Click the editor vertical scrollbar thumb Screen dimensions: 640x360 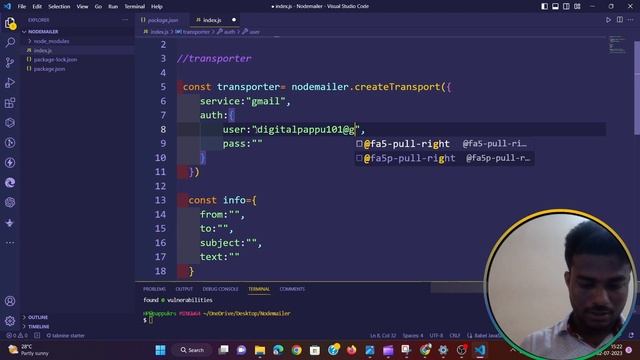point(637,88)
